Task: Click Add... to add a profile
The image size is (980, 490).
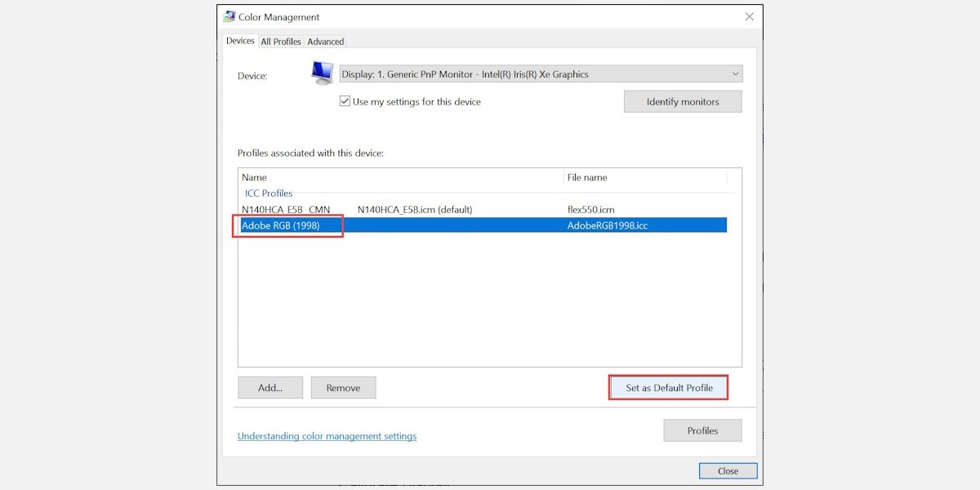Action: (x=270, y=388)
